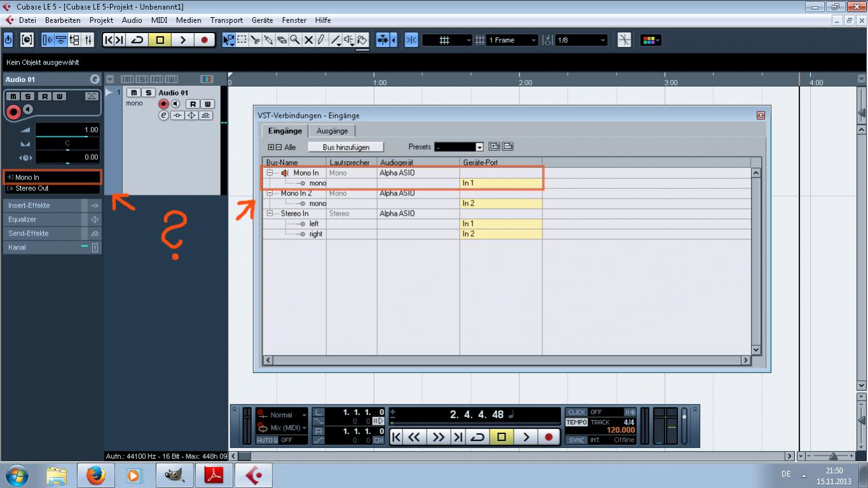Click the 'Bus hinzufügen' button
The width and height of the screenshot is (868, 488).
tap(346, 147)
